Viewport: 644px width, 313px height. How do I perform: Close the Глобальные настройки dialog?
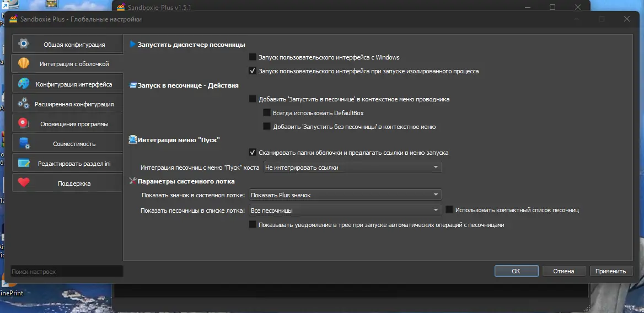click(627, 19)
